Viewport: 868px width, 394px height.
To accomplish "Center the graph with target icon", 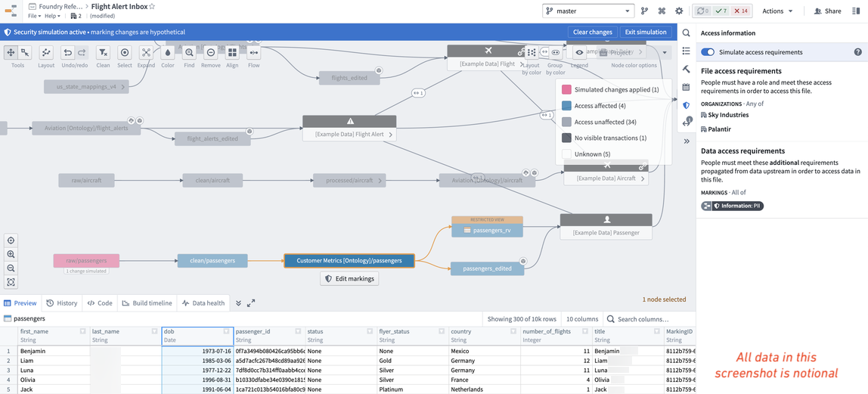I will click(x=11, y=240).
